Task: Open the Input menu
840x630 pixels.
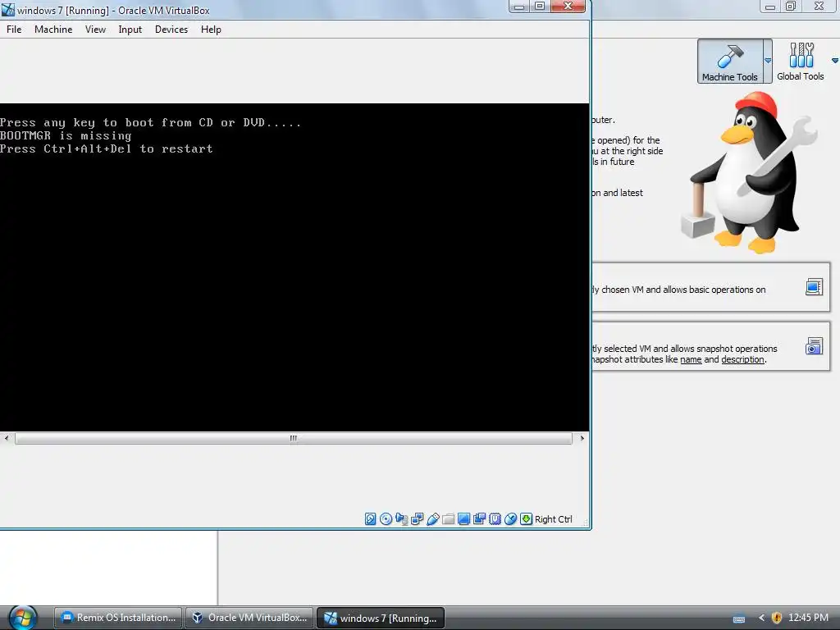Action: pyautogui.click(x=130, y=30)
